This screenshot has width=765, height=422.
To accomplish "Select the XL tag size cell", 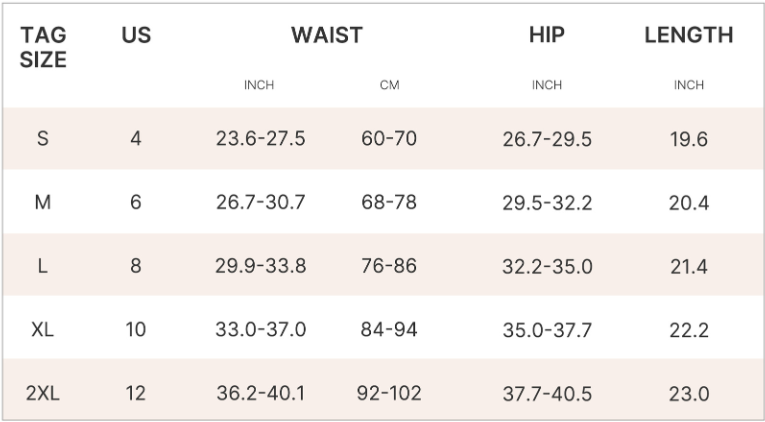I will [42, 329].
